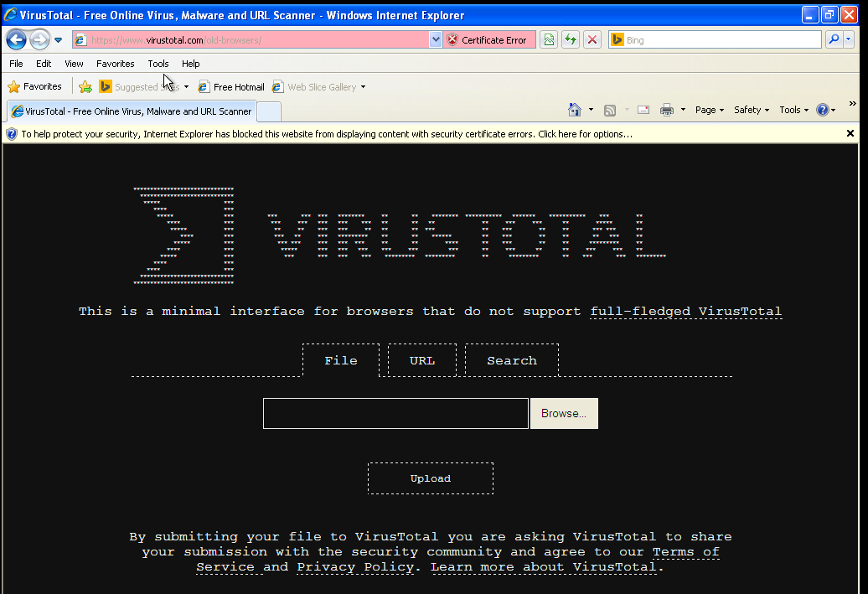Screen dimensions: 868x594
Task: Expand the Web Slice Gallery dropdown arrow
Action: pos(363,87)
